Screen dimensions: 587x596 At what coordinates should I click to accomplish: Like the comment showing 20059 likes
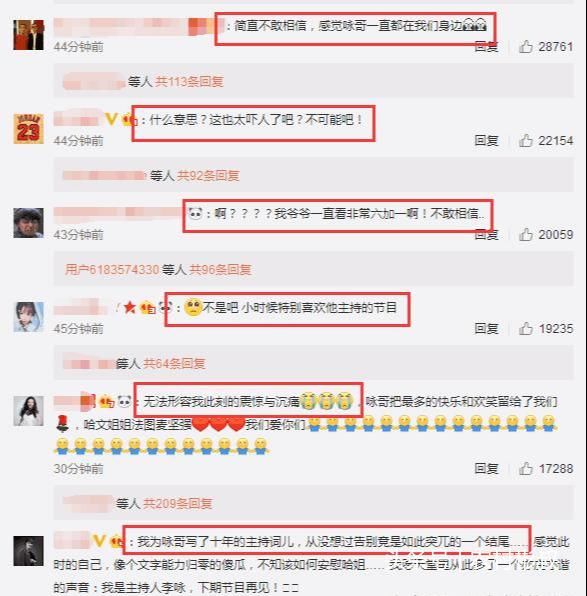[525, 235]
